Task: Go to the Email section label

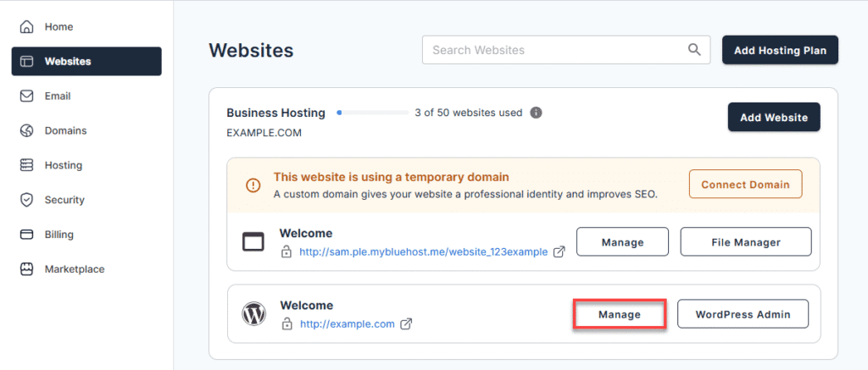Action: coord(58,97)
